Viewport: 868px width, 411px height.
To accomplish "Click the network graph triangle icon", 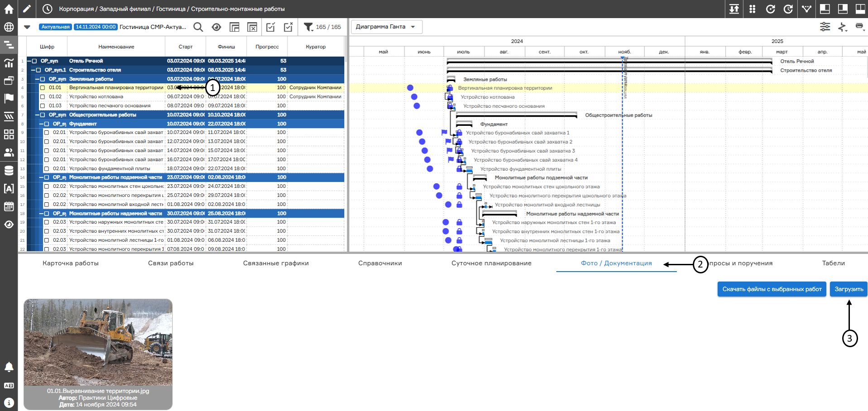I will [x=806, y=9].
